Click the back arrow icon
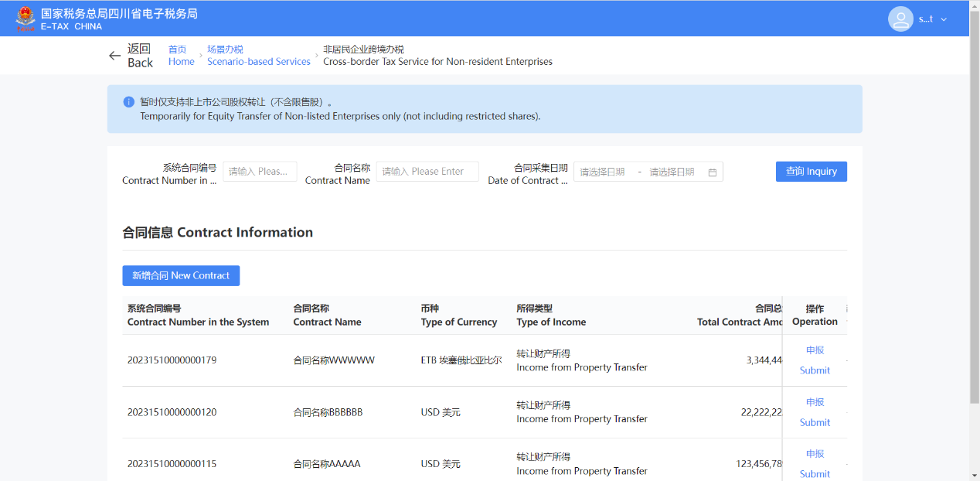Image resolution: width=980 pixels, height=481 pixels. (x=115, y=56)
